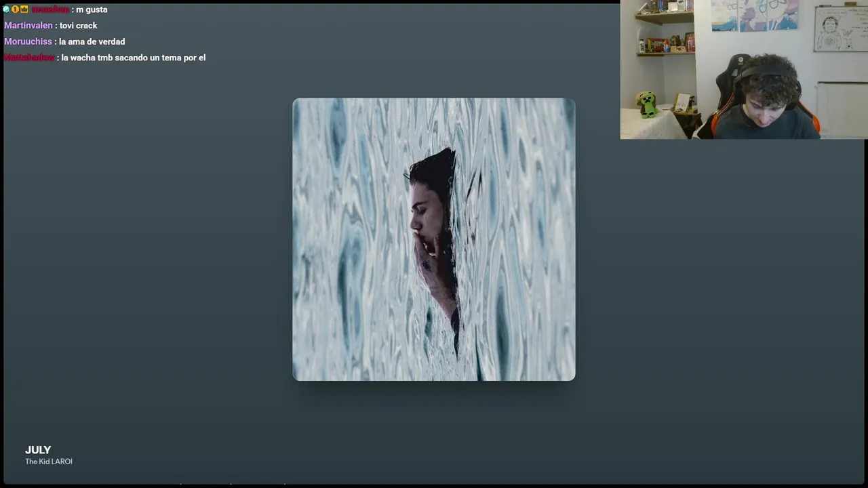Open the song title JULY
This screenshot has height=488, width=868.
coord(38,450)
